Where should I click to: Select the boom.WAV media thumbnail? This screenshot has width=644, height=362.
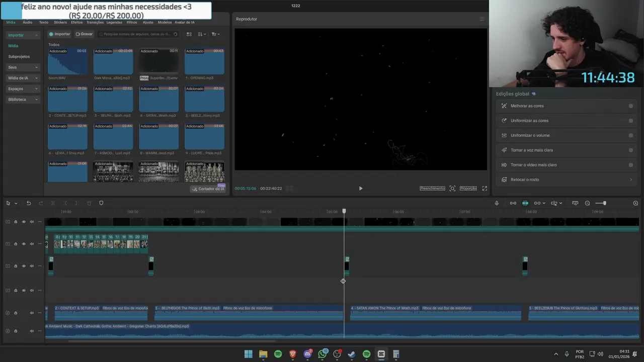(x=67, y=61)
